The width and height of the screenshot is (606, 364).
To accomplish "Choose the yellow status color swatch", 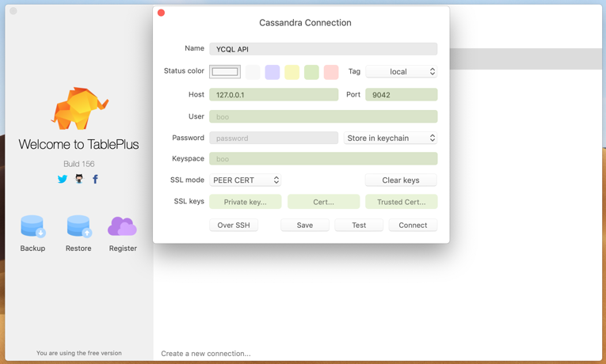I will click(292, 72).
